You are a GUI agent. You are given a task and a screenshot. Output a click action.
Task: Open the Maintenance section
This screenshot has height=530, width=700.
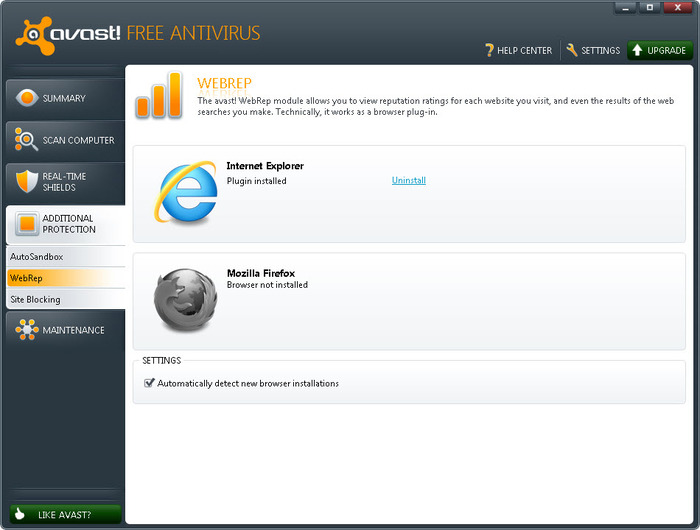tap(66, 330)
